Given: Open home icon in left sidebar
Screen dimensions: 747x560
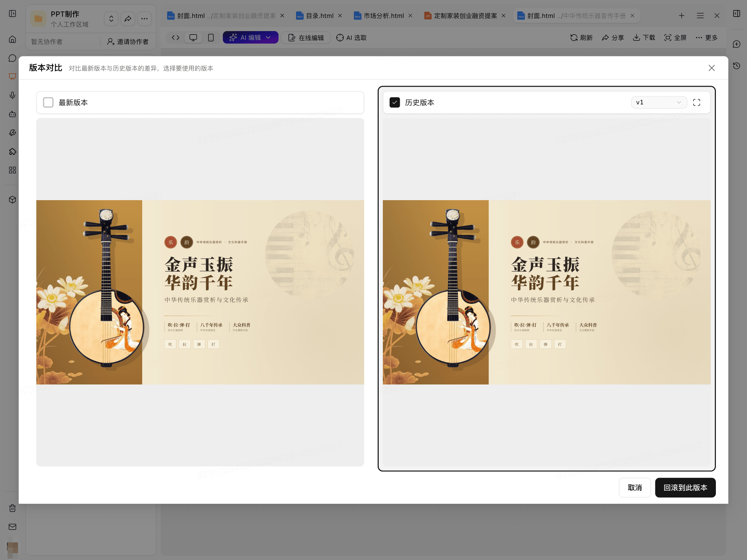Looking at the screenshot, I should [12, 39].
